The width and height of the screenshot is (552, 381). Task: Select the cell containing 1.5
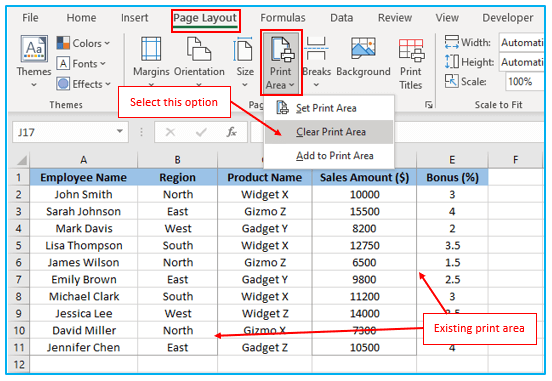(x=452, y=262)
